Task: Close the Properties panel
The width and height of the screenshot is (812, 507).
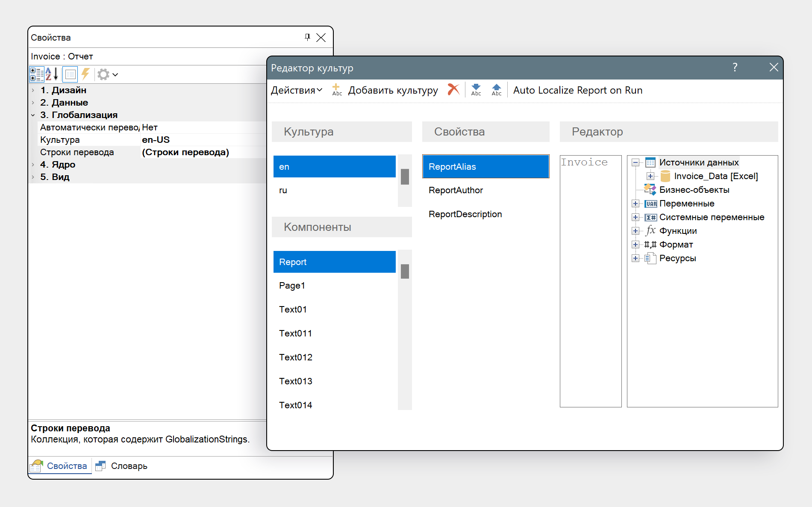Action: click(x=321, y=38)
